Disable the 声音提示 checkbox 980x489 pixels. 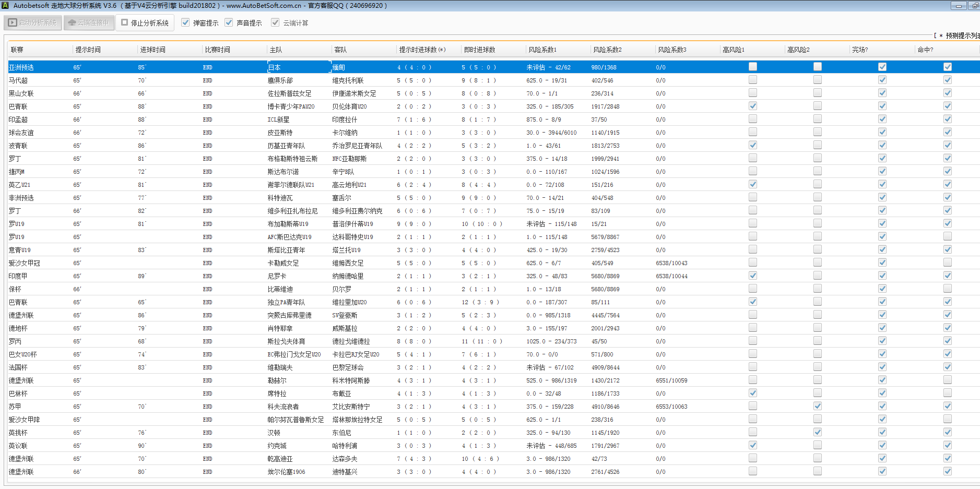(x=229, y=23)
